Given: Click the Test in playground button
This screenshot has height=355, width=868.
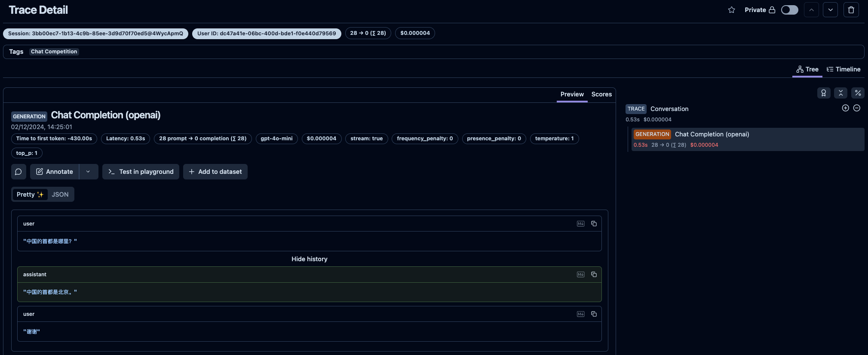Looking at the screenshot, I should pos(141,172).
